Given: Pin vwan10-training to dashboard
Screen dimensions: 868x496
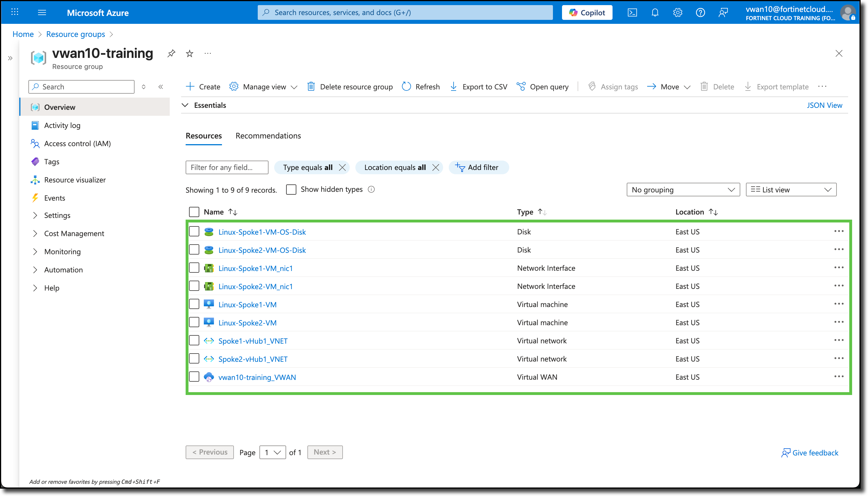Looking at the screenshot, I should (171, 53).
